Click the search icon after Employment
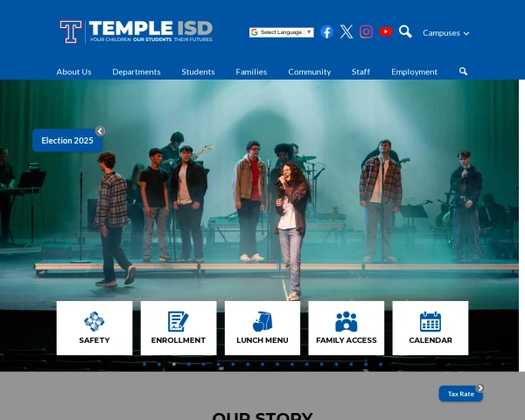525x420 pixels. [x=463, y=72]
